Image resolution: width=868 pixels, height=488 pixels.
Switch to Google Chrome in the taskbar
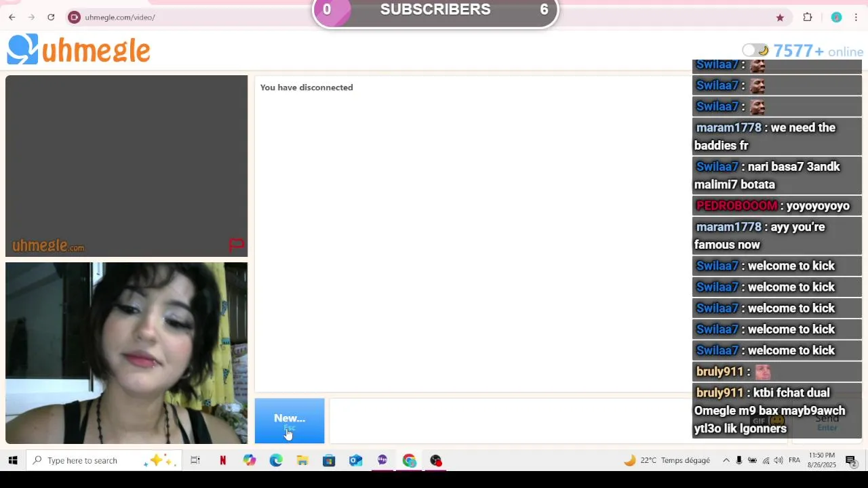[409, 460]
